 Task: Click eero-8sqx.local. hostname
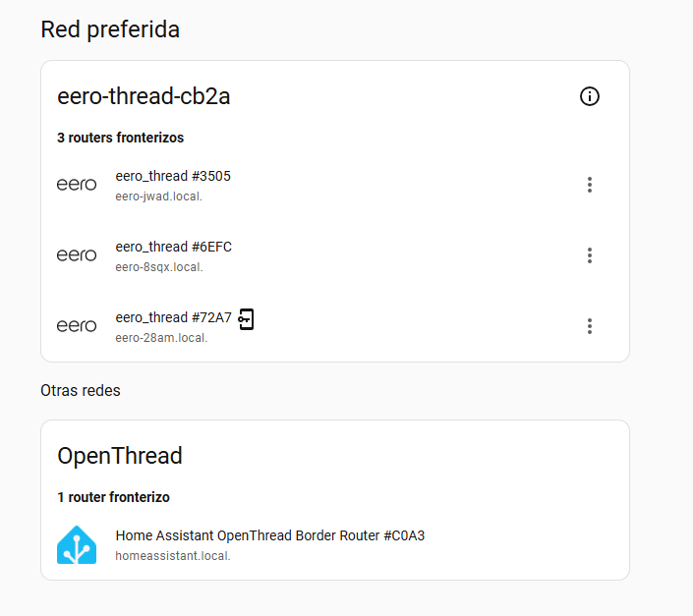(159, 267)
